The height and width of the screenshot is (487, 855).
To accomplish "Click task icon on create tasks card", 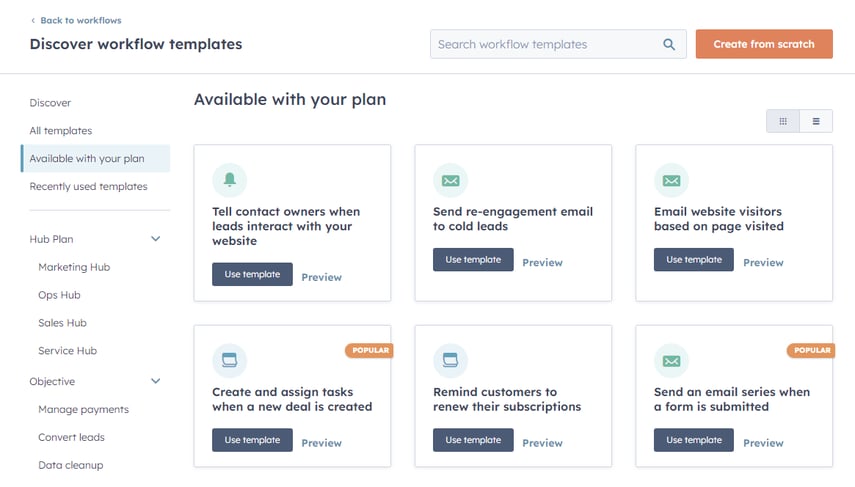I will [x=229, y=360].
